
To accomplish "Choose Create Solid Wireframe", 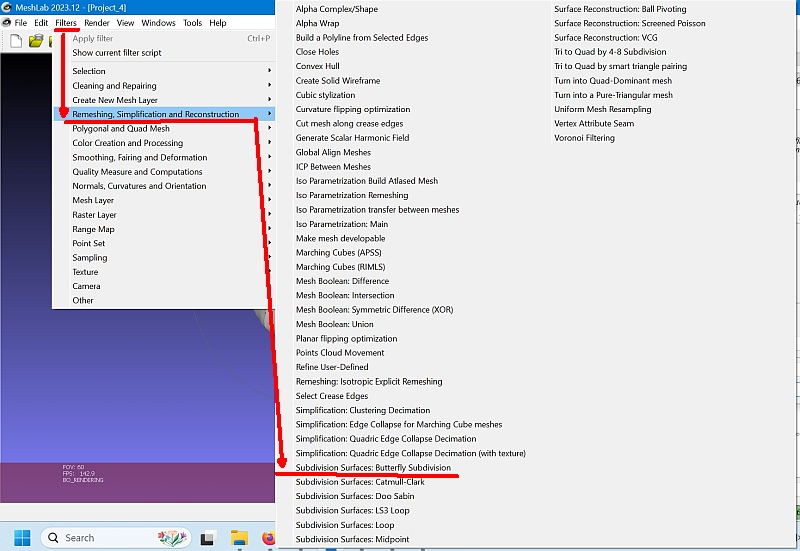I will [338, 81].
